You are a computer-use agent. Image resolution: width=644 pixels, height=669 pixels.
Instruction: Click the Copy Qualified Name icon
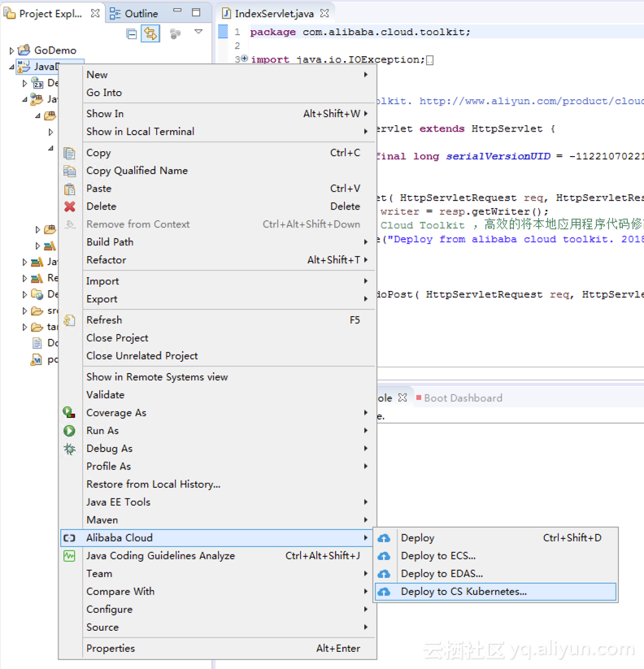point(70,171)
